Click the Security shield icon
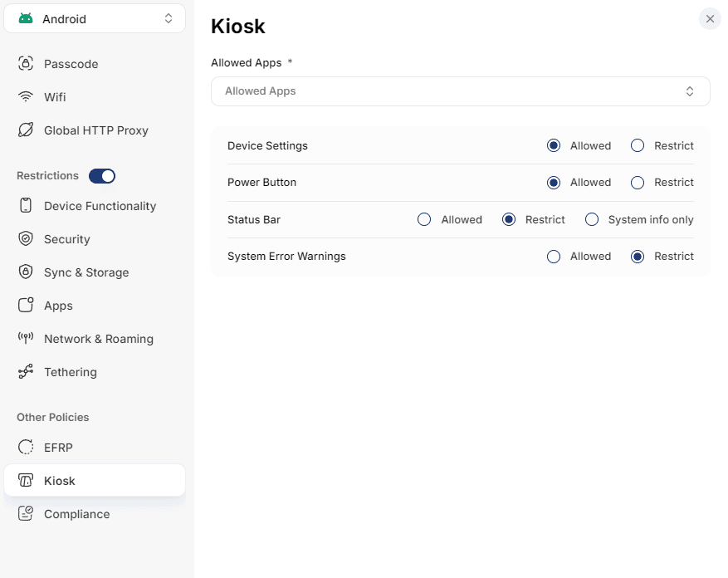728x578 pixels. (x=27, y=239)
